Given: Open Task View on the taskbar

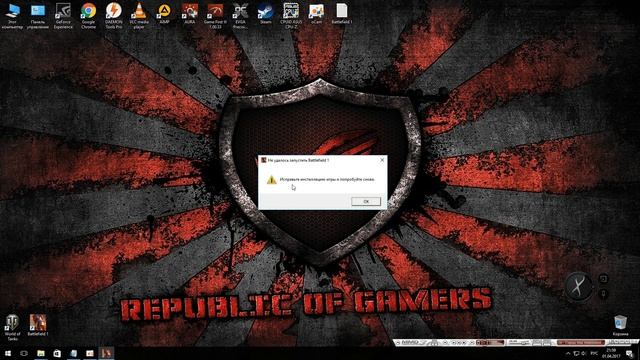Looking at the screenshot, I should 24,353.
